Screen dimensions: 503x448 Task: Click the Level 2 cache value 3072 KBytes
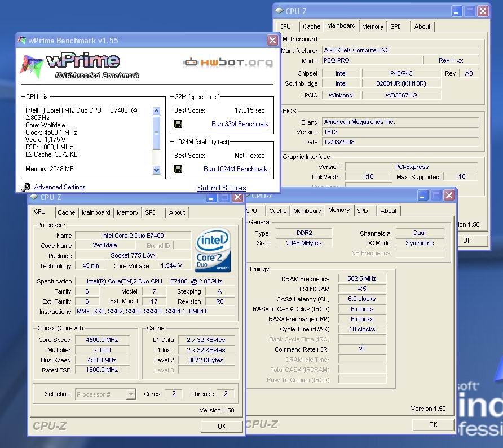coord(206,360)
